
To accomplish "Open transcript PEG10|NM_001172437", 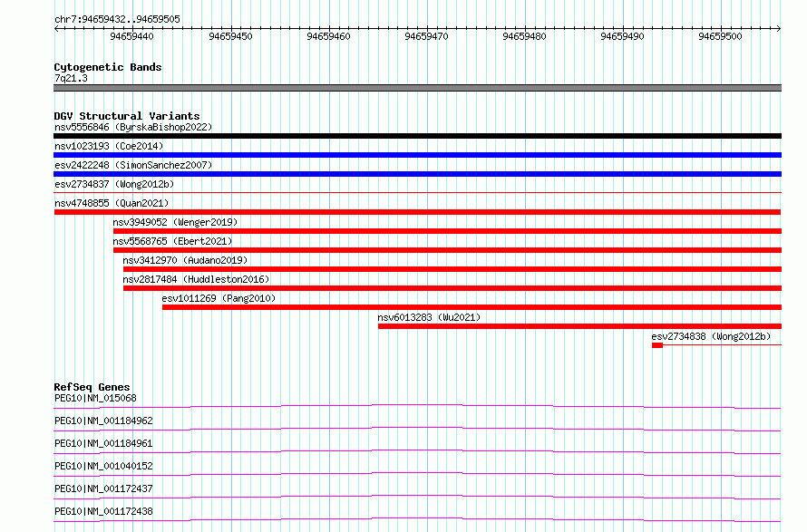I will pyautogui.click(x=103, y=488).
